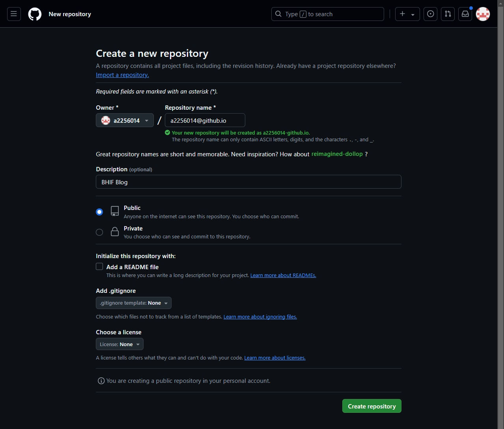Open the Pull requests icon in header
This screenshot has height=429, width=504.
448,14
